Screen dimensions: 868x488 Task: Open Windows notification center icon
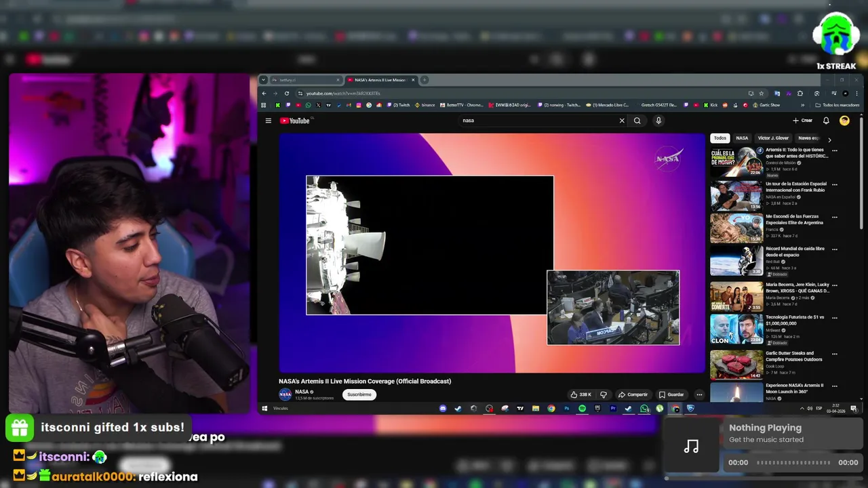click(x=854, y=409)
